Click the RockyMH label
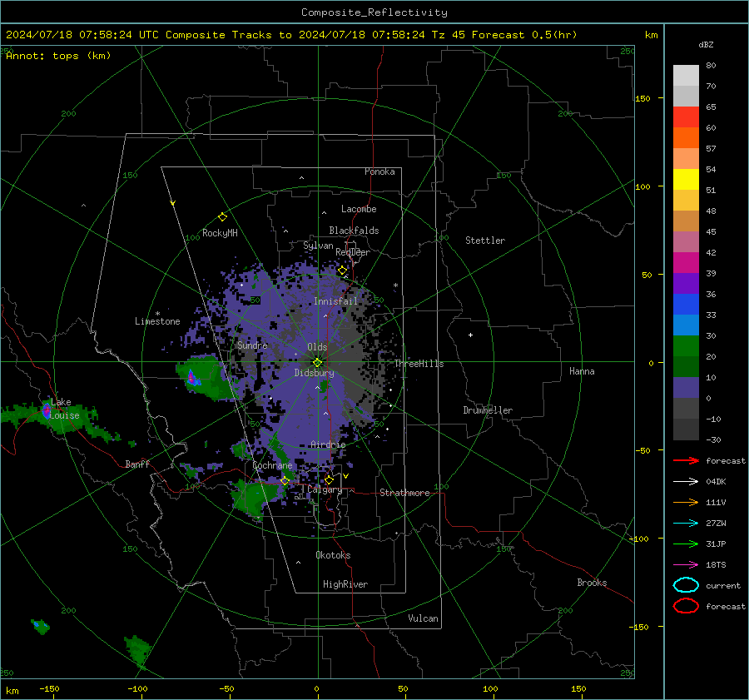 220,233
